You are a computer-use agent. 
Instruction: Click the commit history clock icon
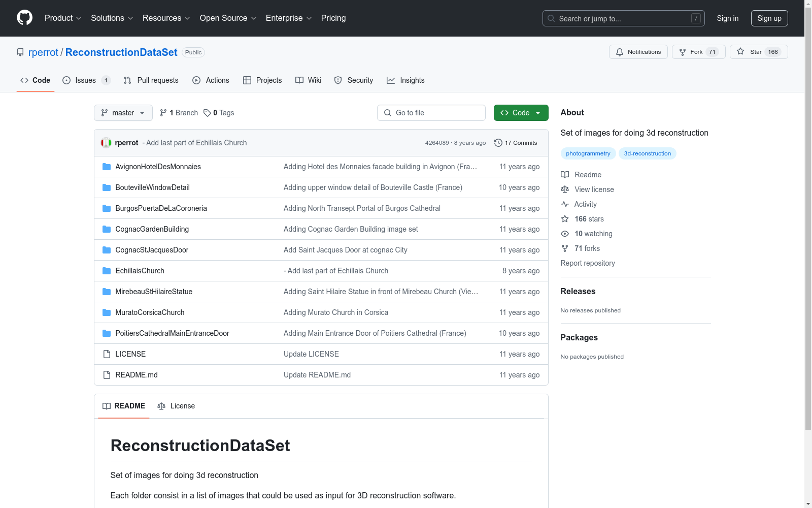(498, 143)
